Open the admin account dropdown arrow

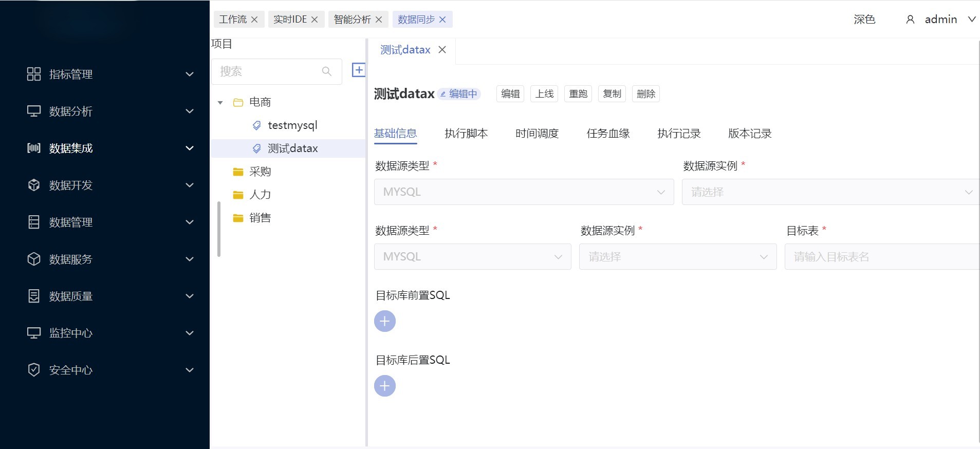tap(972, 19)
